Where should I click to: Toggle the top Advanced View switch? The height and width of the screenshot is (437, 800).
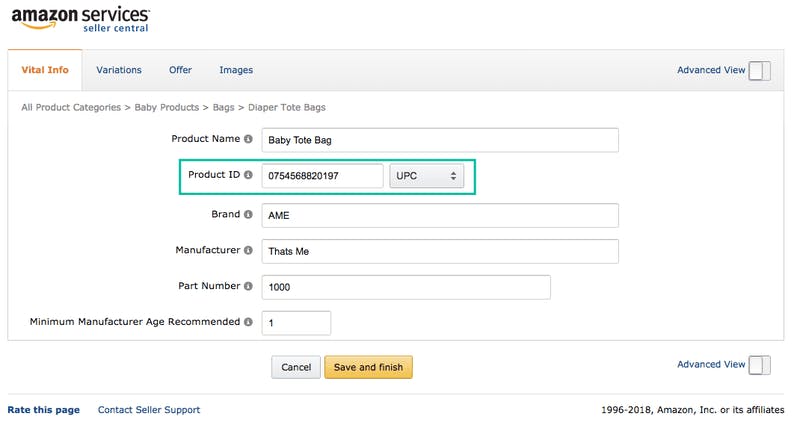tap(759, 70)
